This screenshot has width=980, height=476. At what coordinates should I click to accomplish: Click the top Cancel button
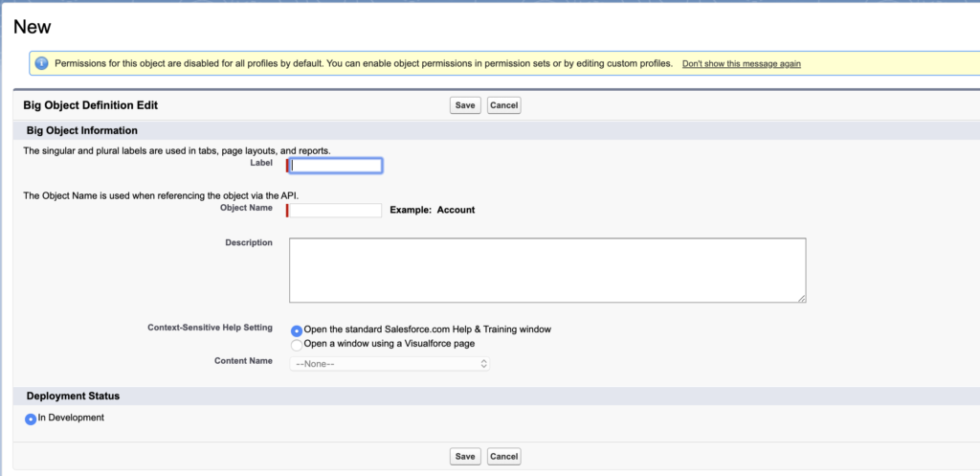(503, 105)
